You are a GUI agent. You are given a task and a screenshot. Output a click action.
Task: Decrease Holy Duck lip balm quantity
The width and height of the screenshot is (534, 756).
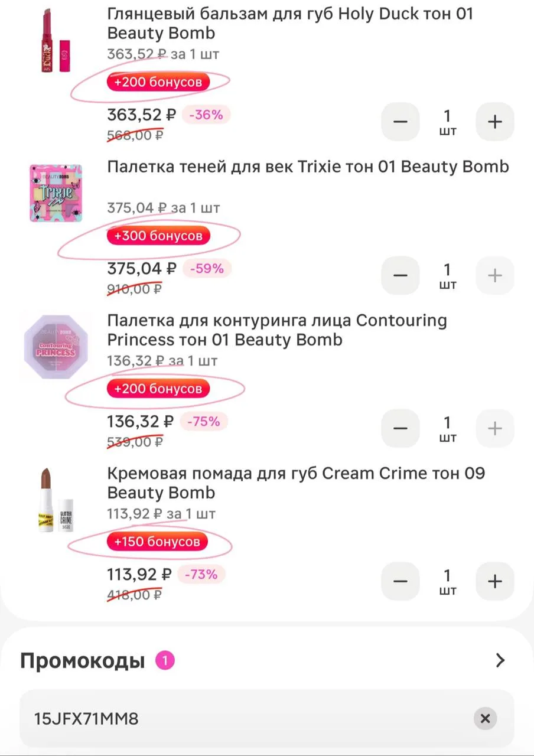[400, 122]
